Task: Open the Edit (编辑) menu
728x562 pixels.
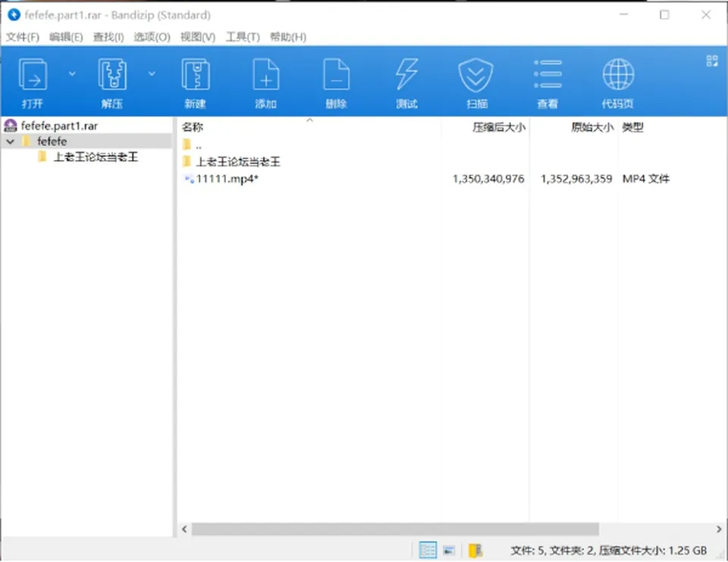Action: 66,37
